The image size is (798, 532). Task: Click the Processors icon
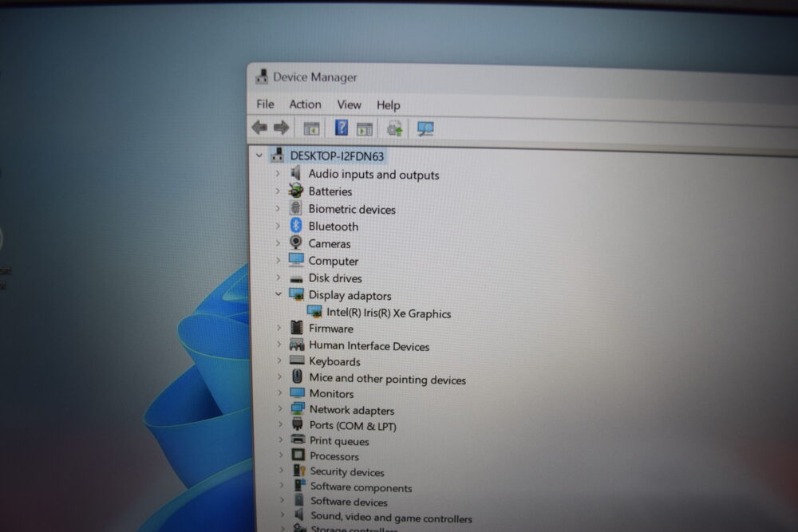coord(298,455)
